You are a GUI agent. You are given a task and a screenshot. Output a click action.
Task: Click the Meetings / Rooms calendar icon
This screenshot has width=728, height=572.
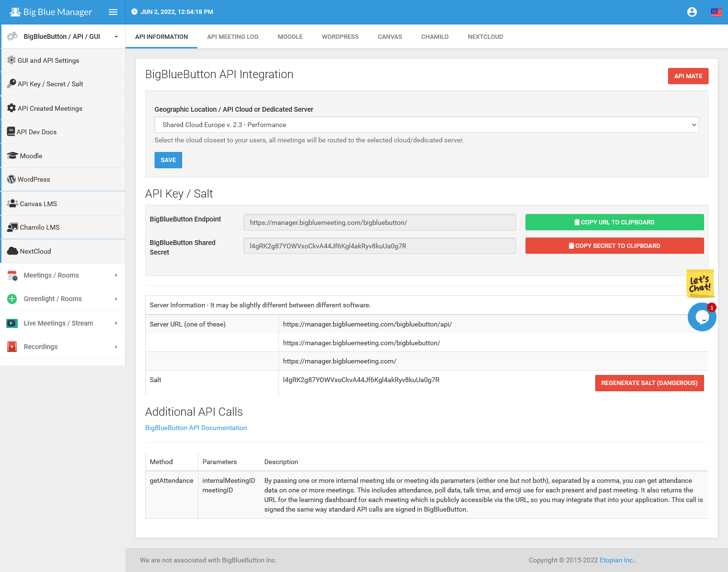[12, 275]
